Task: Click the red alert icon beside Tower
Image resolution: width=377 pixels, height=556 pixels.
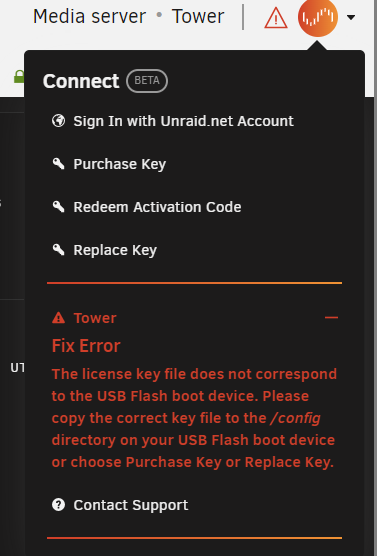Action: 59,318
